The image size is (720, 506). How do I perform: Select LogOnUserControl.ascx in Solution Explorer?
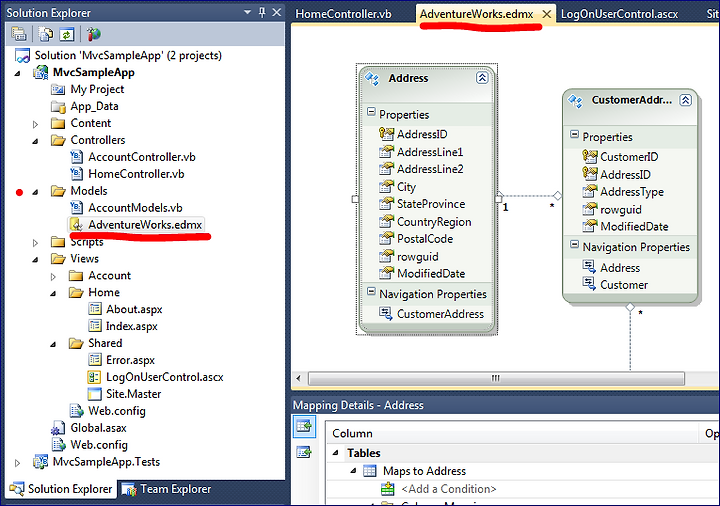[x=164, y=377]
